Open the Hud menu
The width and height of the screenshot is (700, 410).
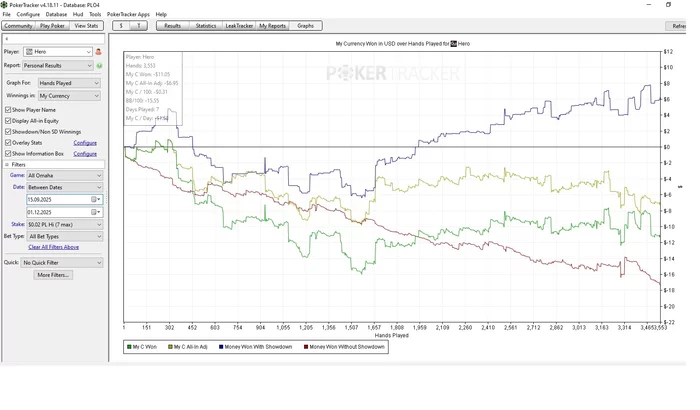pyautogui.click(x=78, y=14)
